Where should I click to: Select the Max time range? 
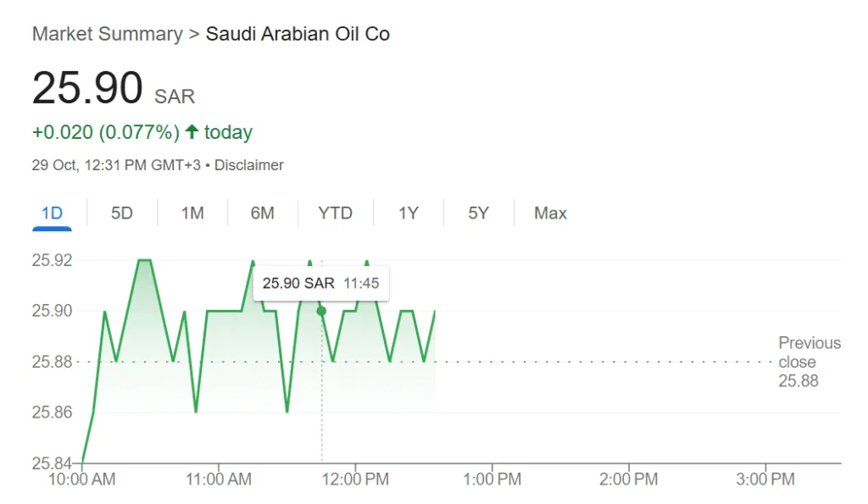549,213
